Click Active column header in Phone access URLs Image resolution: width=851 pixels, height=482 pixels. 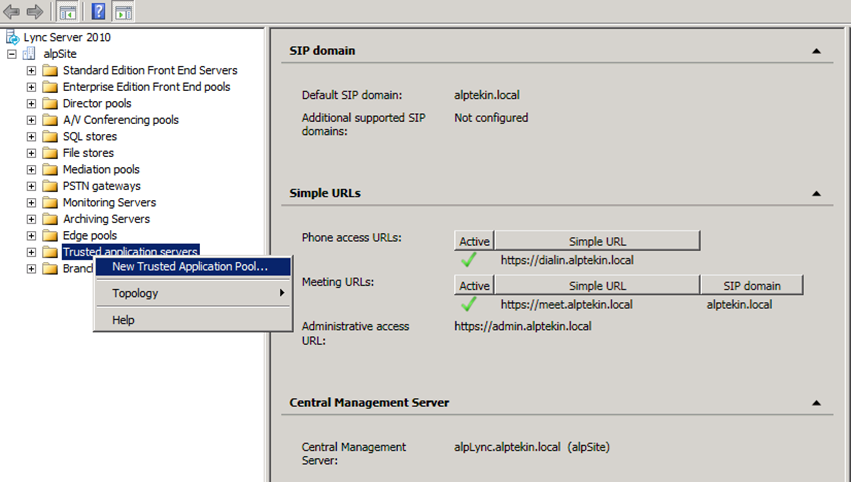pyautogui.click(x=474, y=241)
